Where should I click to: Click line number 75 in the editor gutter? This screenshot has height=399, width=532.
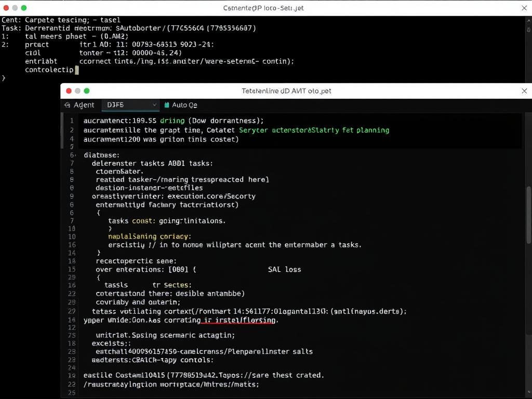tap(72, 336)
